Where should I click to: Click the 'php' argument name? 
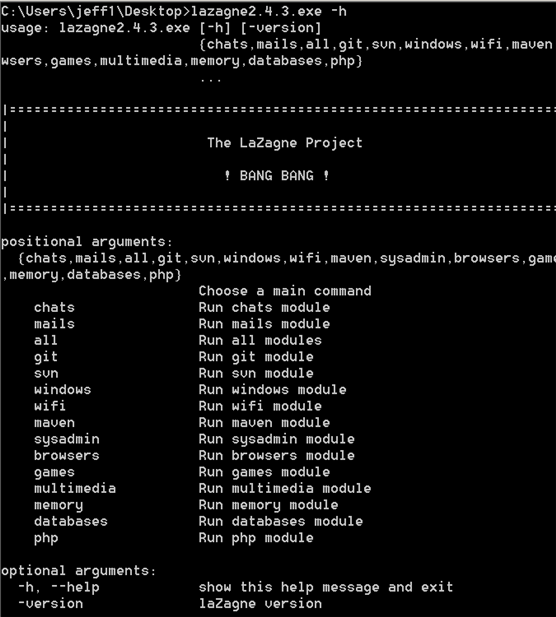(x=46, y=538)
